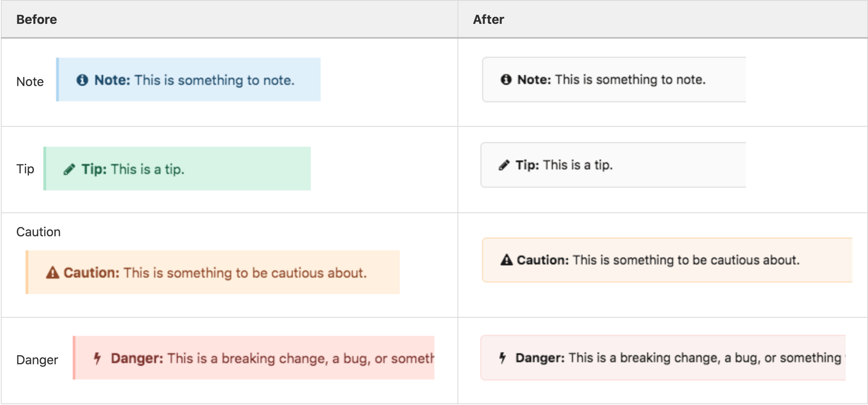Viewport: 868px width, 405px height.
Task: Click the "Before" column header
Action: click(x=37, y=20)
